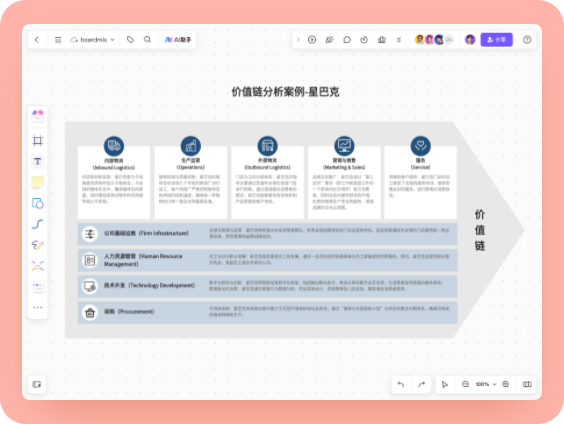Click the Technology Development row icon
This screenshot has height=424, width=564.
coord(90,286)
